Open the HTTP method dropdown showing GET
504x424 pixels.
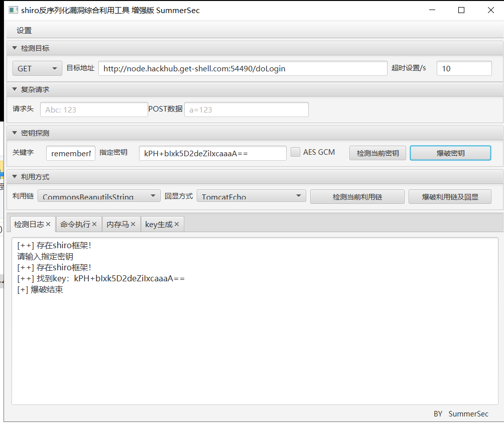37,68
